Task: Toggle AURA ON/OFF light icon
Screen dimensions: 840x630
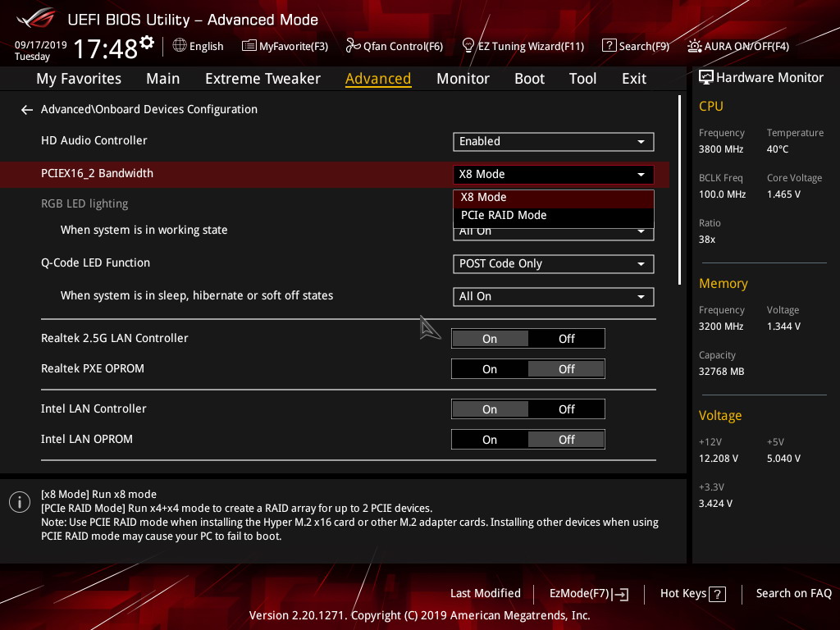Action: pyautogui.click(x=694, y=46)
